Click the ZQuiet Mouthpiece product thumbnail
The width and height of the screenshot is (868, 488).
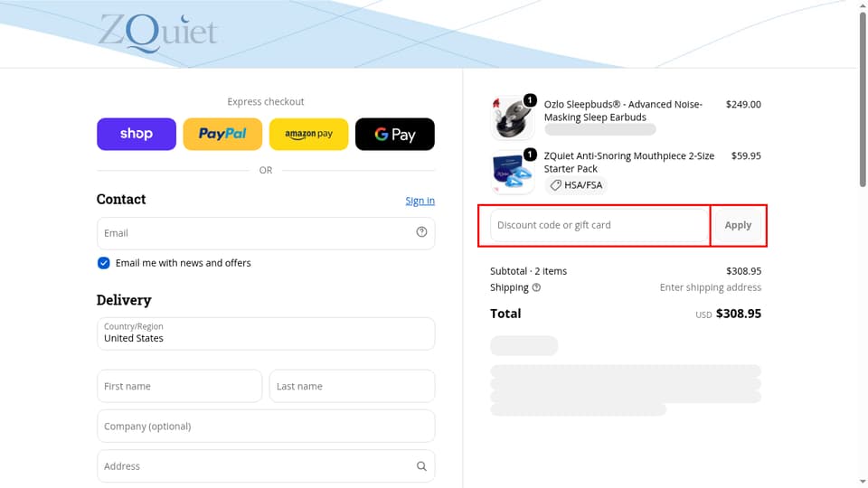point(512,172)
